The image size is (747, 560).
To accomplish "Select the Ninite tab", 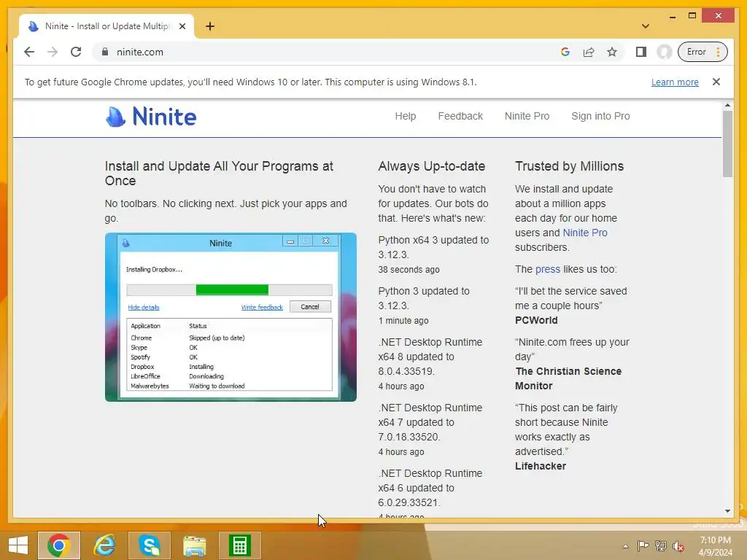I will point(107,26).
